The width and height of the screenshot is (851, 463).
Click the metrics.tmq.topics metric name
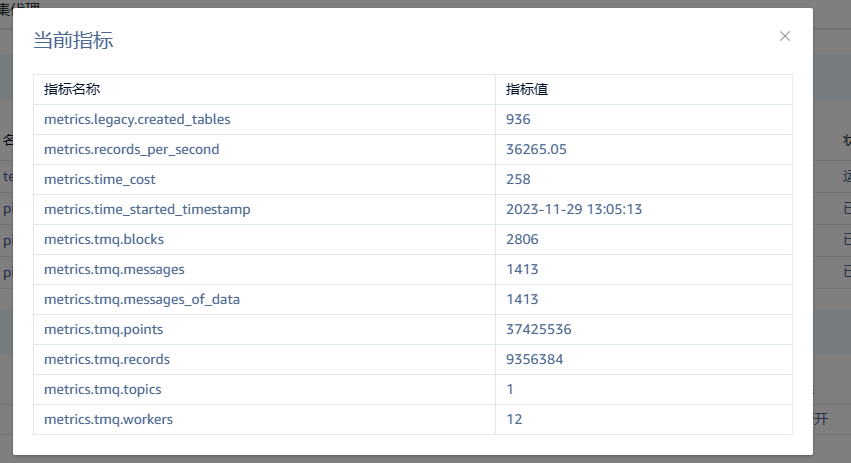pyautogui.click(x=103, y=389)
